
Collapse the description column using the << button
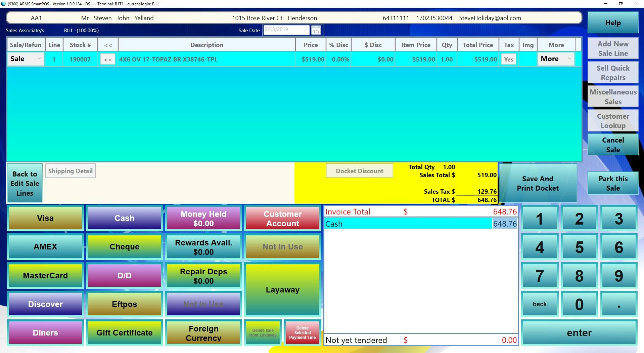click(x=107, y=59)
